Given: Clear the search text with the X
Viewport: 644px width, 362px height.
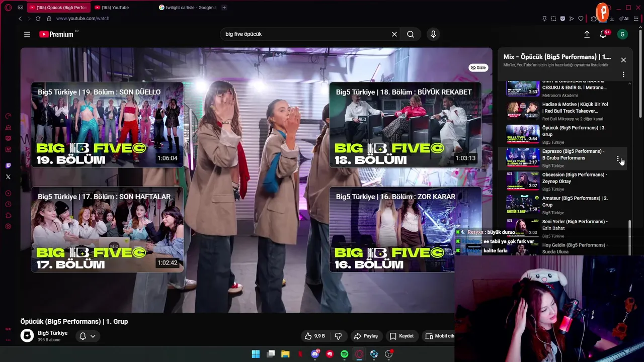Looking at the screenshot, I should coord(394,34).
